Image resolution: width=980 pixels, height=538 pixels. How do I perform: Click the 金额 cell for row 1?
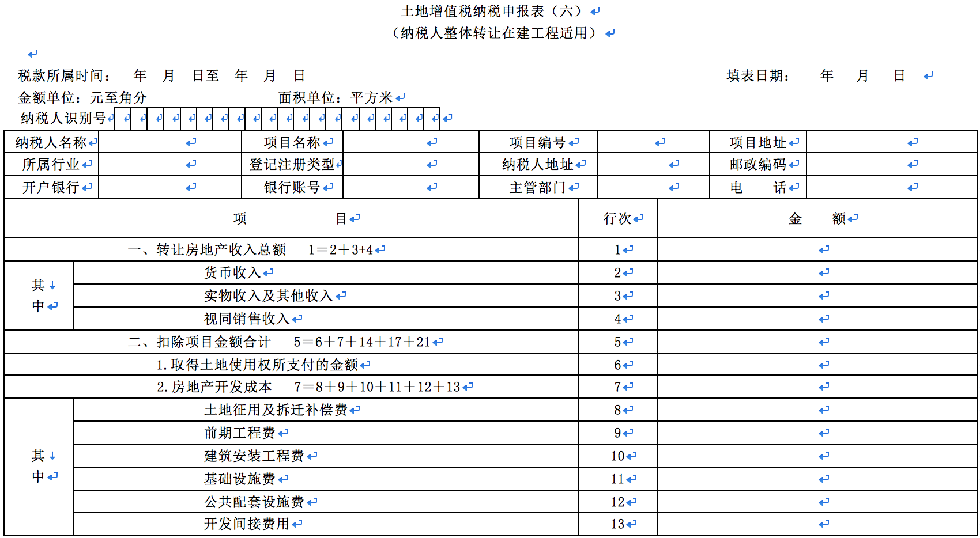pos(817,249)
